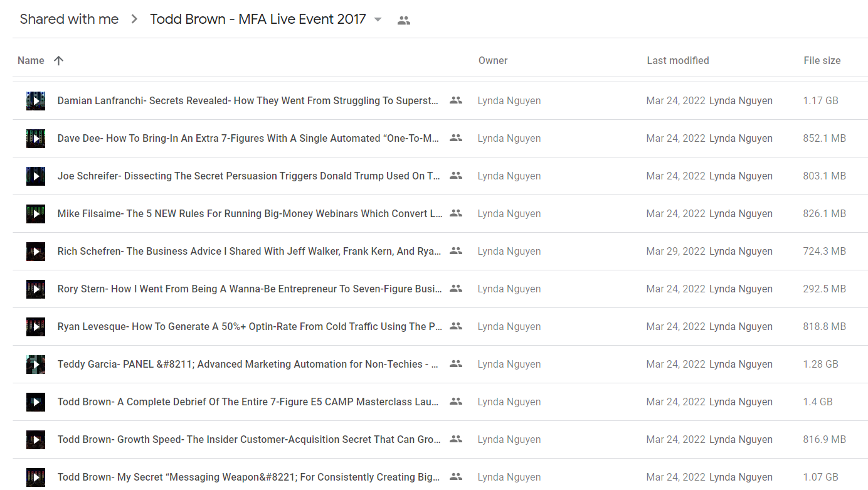
Task: Sort by the Name column header
Action: point(31,61)
